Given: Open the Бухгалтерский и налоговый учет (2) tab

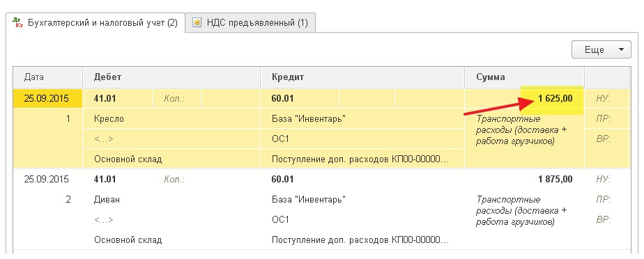Looking at the screenshot, I should 95,22.
